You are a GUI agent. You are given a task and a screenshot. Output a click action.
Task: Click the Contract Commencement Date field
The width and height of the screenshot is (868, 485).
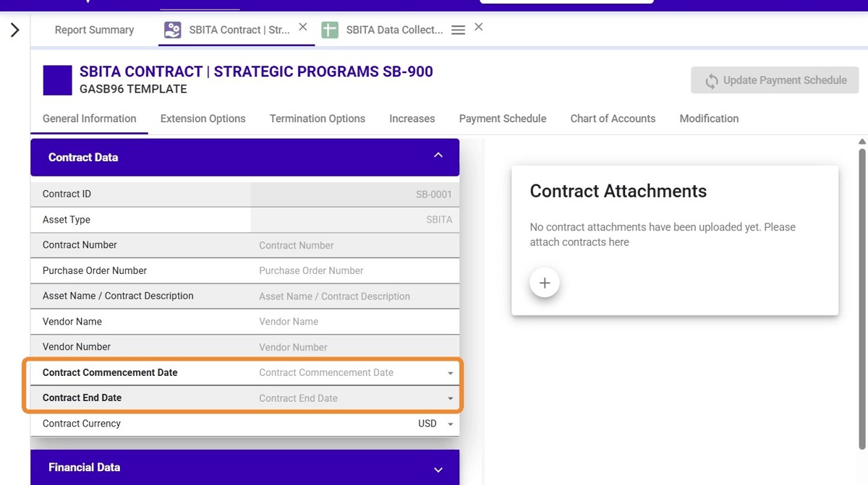[354, 373]
